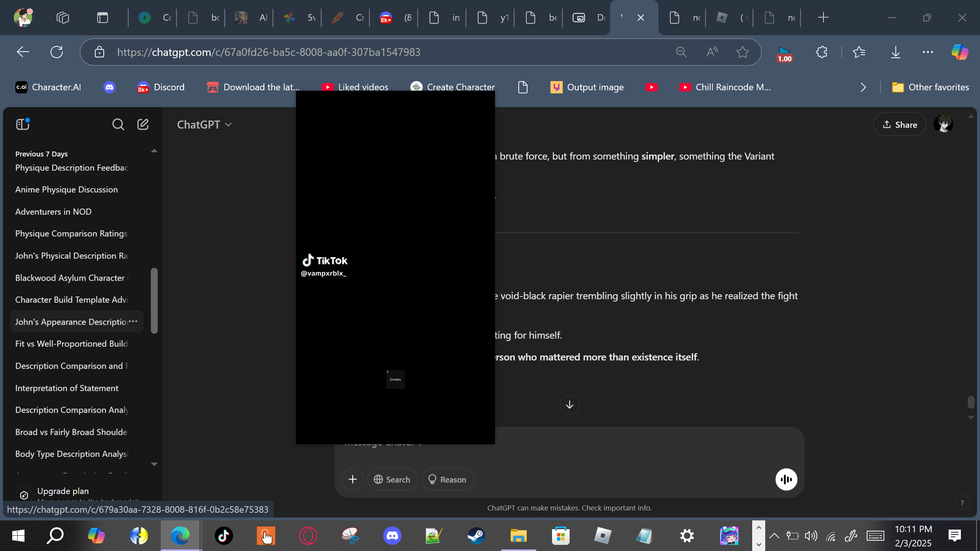This screenshot has width=980, height=551.
Task: Click the browser Back arrow
Action: (x=23, y=52)
